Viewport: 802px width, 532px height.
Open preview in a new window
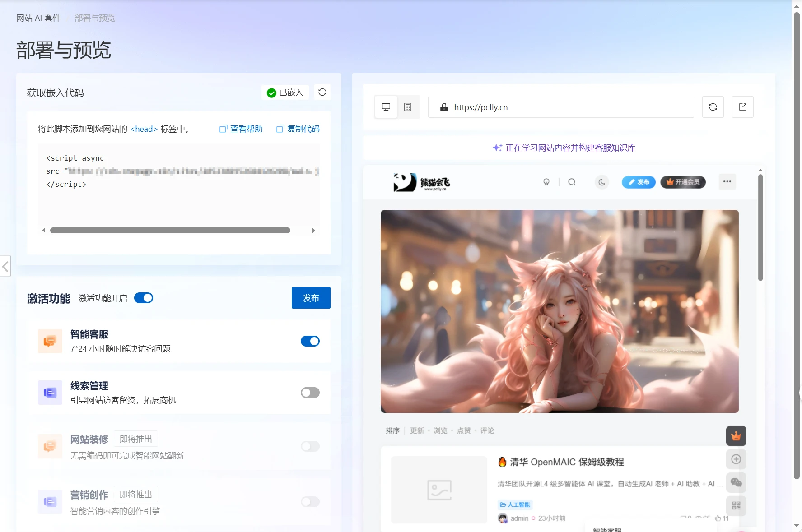pos(743,107)
